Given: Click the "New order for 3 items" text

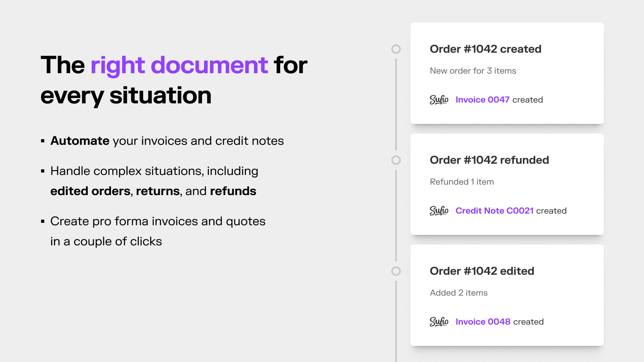Looking at the screenshot, I should (473, 71).
